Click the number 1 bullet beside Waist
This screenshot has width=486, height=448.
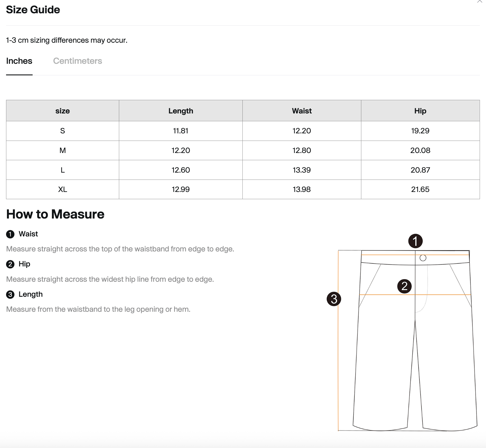10,234
